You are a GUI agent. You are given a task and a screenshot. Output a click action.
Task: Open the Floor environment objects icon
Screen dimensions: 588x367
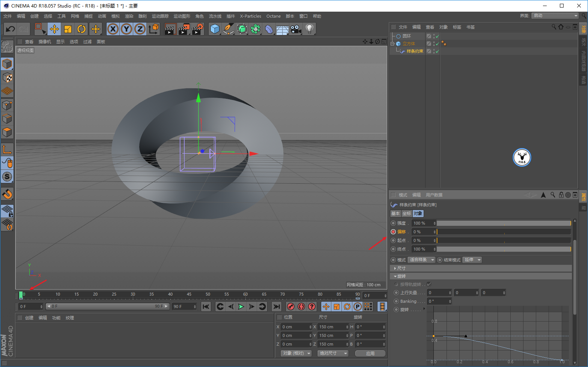click(283, 29)
